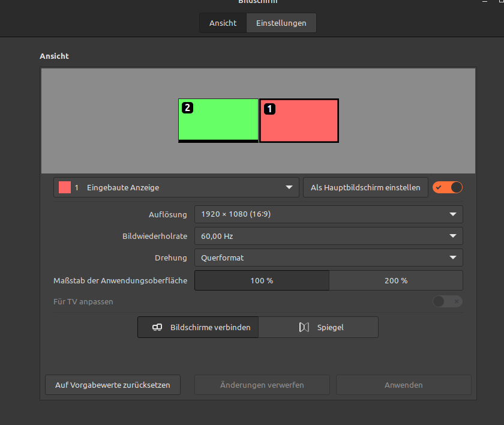Open the Eingebaute Anzeige display dropdown
Viewport: 504px width, 425px height.
[x=176, y=187]
